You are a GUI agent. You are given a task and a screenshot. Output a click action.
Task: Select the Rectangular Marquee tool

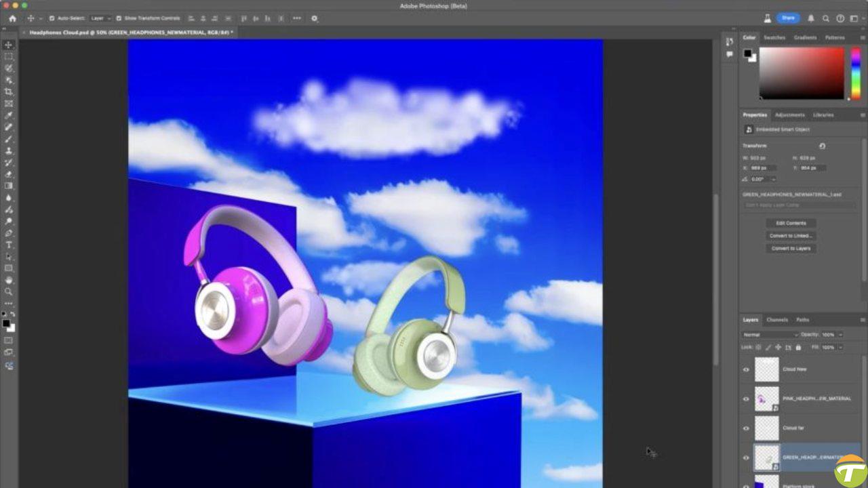(9, 57)
